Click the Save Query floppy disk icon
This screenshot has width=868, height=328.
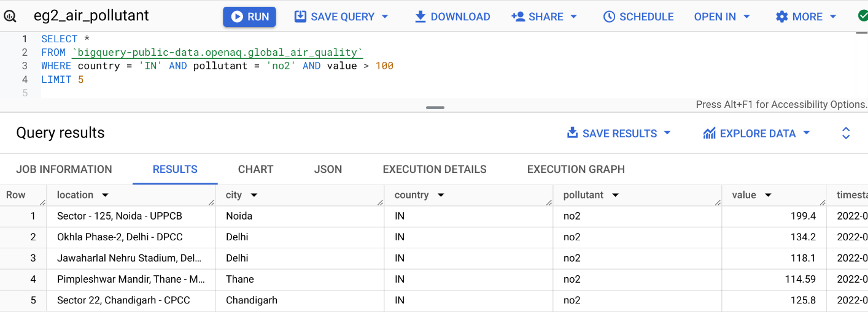pyautogui.click(x=300, y=17)
